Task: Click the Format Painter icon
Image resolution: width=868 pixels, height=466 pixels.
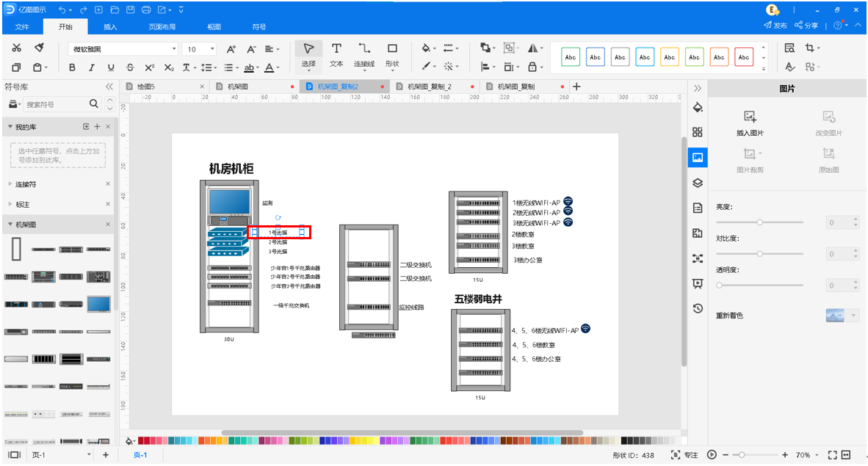Action: pyautogui.click(x=40, y=48)
